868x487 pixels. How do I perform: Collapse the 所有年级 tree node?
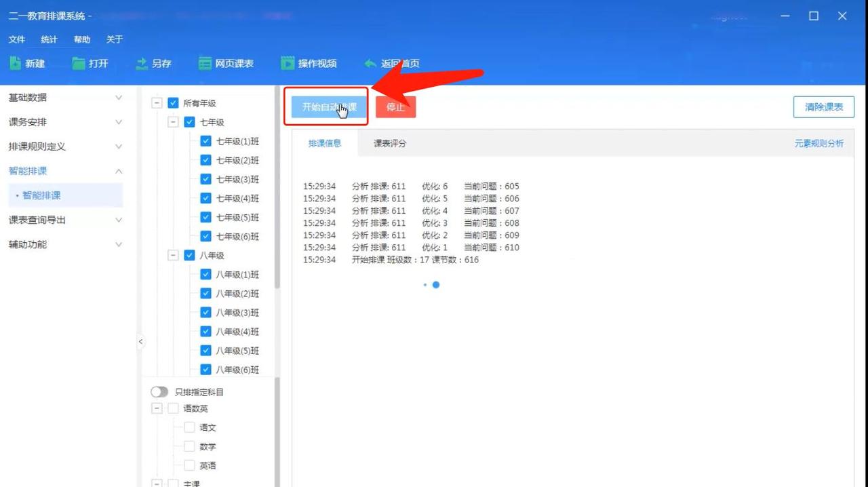(157, 103)
